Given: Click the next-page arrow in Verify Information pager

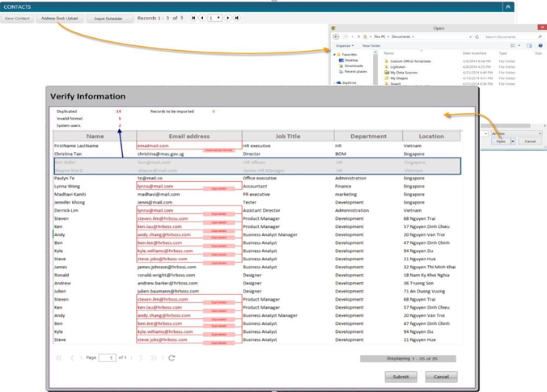Looking at the screenshot, I should click(141, 358).
